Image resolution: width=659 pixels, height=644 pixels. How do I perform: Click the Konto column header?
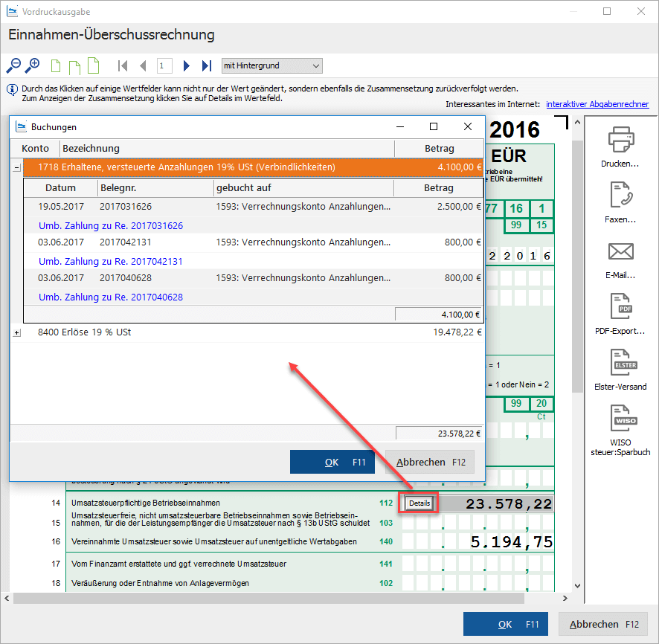pos(35,148)
